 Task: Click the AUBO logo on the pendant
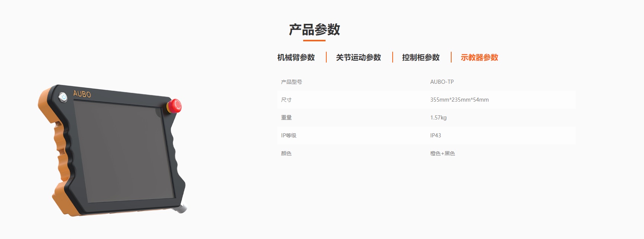coord(82,94)
